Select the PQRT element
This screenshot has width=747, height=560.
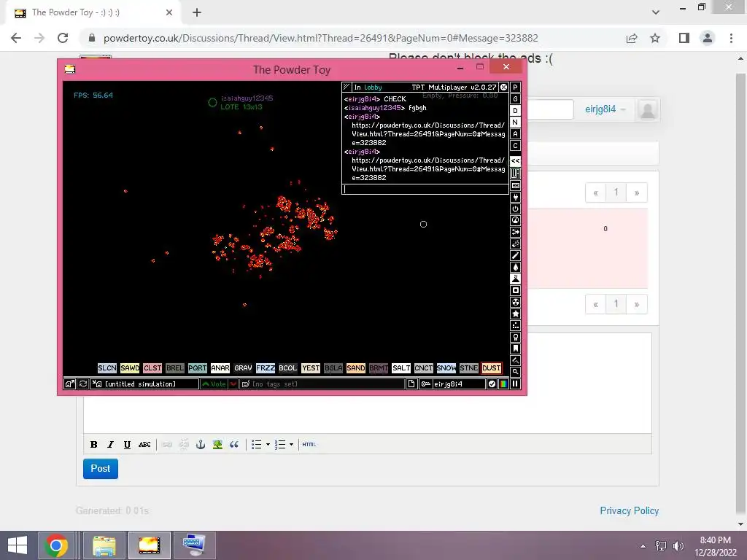197,368
